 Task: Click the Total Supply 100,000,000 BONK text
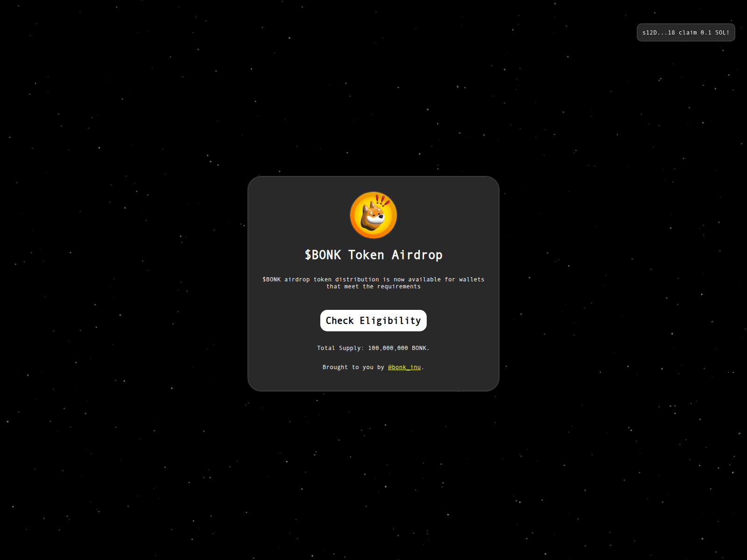point(373,348)
